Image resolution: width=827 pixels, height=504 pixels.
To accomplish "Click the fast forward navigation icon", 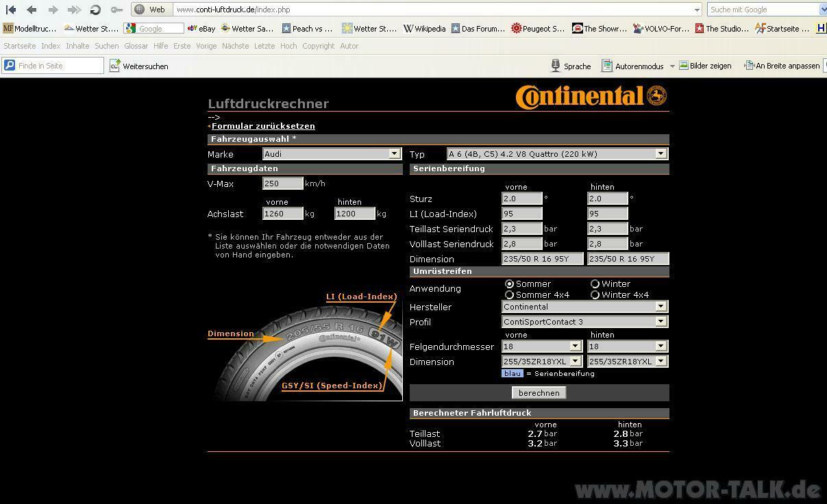I will tap(74, 10).
